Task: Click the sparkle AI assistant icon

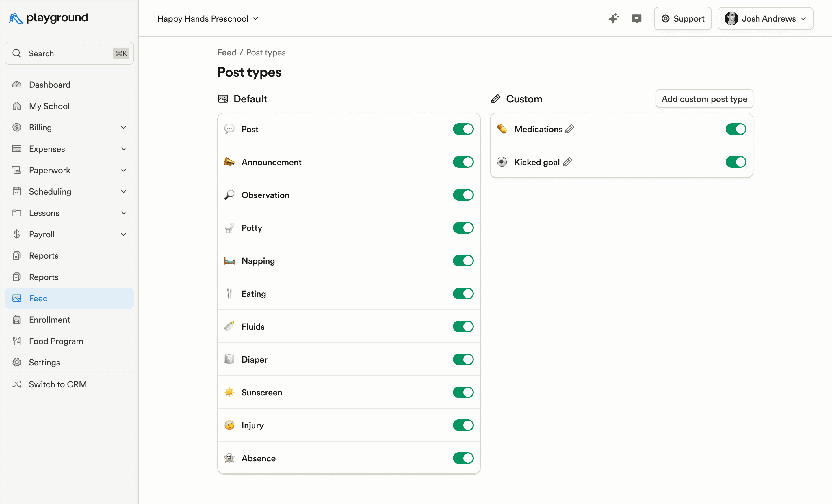Action: (x=614, y=18)
